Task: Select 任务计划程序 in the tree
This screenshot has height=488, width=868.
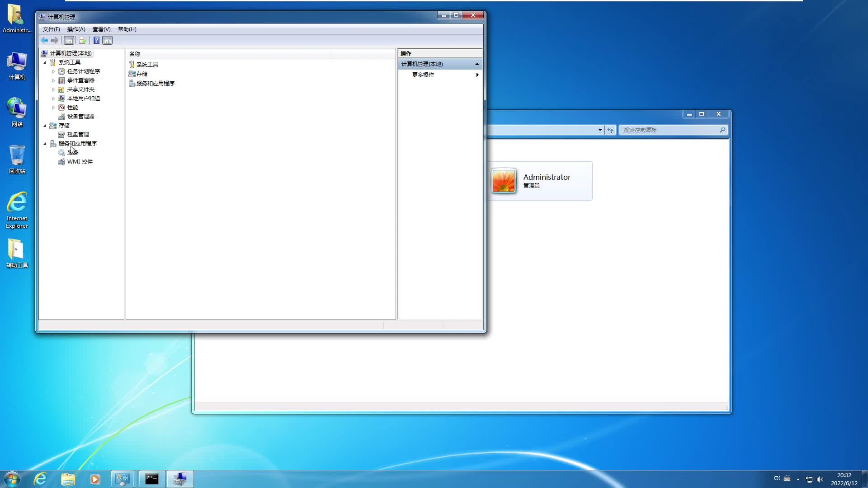Action: pyautogui.click(x=84, y=71)
